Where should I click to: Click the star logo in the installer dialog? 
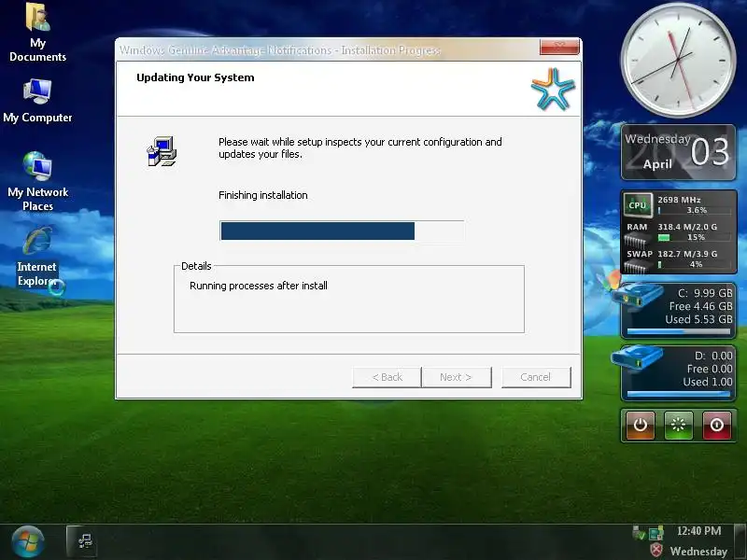click(553, 89)
